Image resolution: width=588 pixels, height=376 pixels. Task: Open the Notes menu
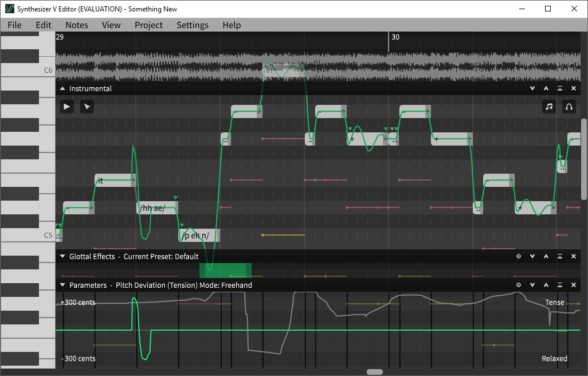(x=77, y=25)
